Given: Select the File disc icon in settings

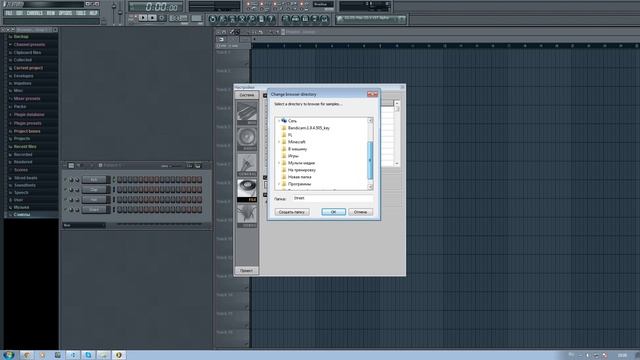Looking at the screenshot, I should 247,190.
